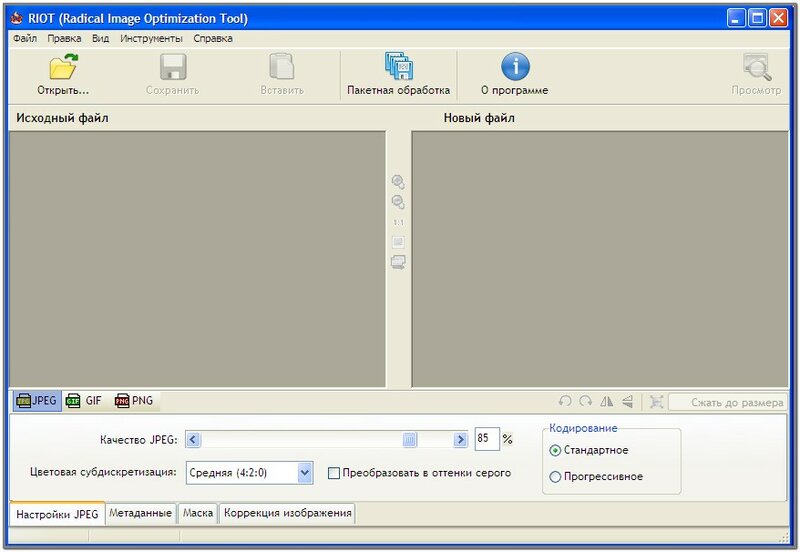Click the dual view icon below fit-to-window
Viewport: 800px width, 552px height.
point(398,262)
